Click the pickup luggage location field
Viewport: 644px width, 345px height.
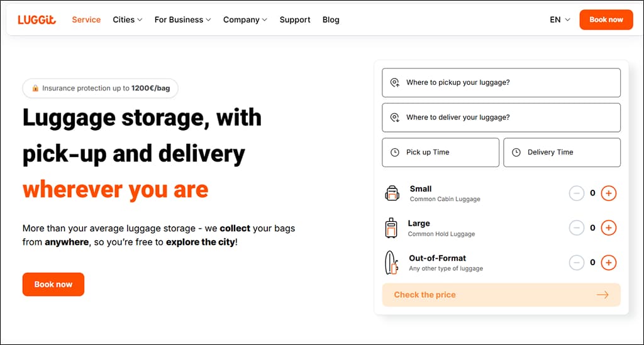(x=509, y=82)
